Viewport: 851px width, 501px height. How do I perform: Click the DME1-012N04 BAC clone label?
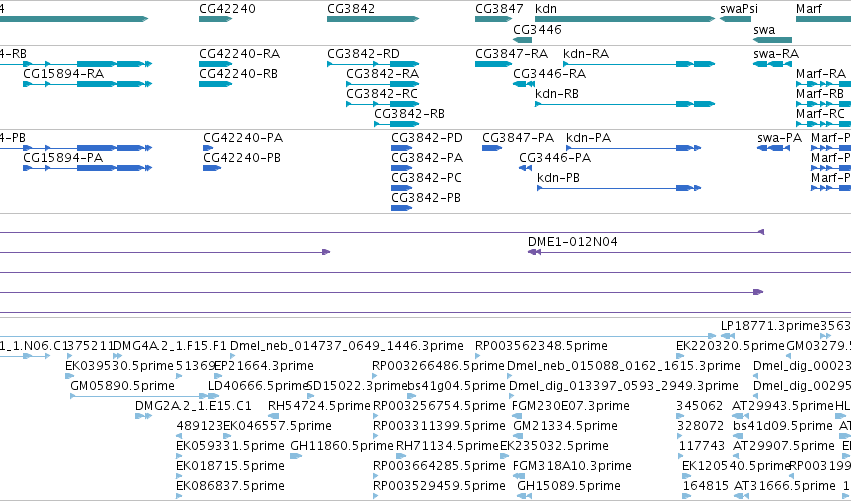pos(573,242)
